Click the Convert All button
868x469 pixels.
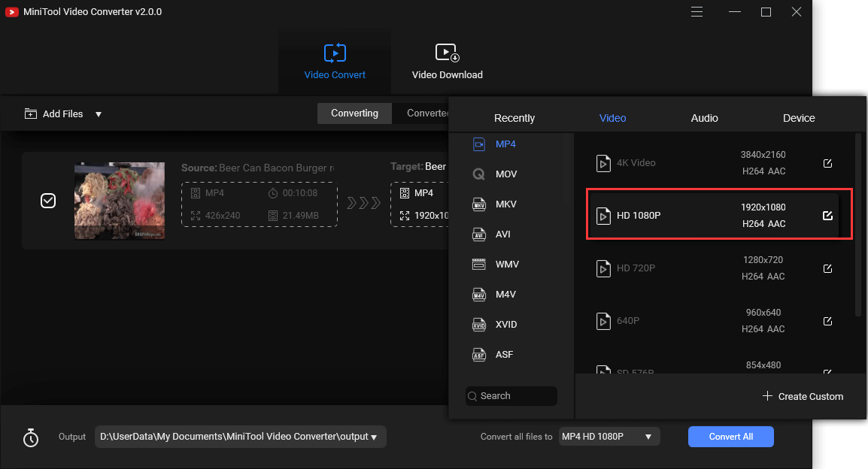pyautogui.click(x=730, y=437)
